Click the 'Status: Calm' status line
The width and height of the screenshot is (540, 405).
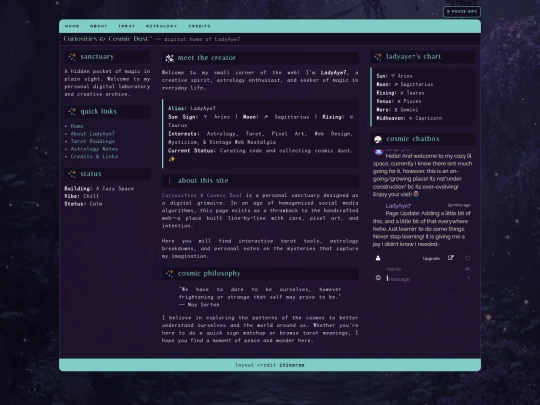pos(83,204)
